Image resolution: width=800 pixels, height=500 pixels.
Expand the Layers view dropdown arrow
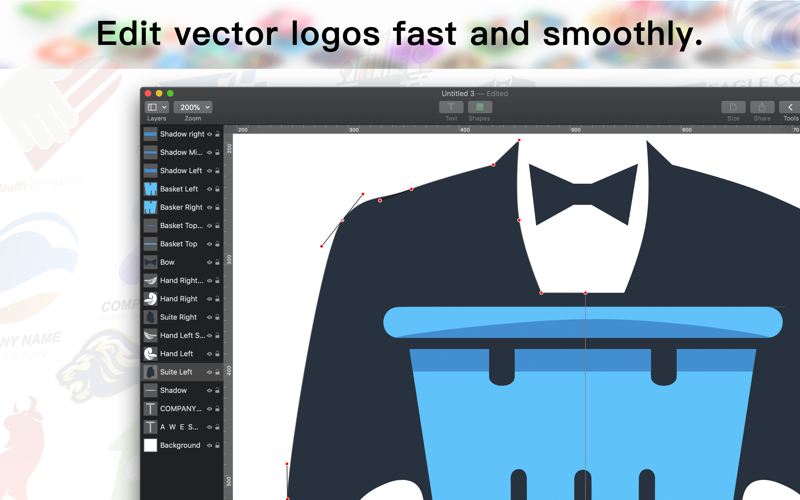164,107
